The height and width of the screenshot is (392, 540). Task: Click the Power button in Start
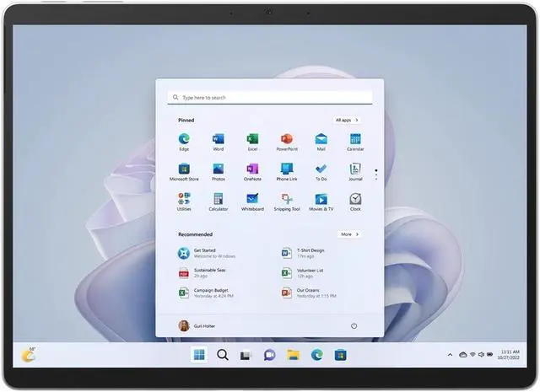pyautogui.click(x=354, y=326)
